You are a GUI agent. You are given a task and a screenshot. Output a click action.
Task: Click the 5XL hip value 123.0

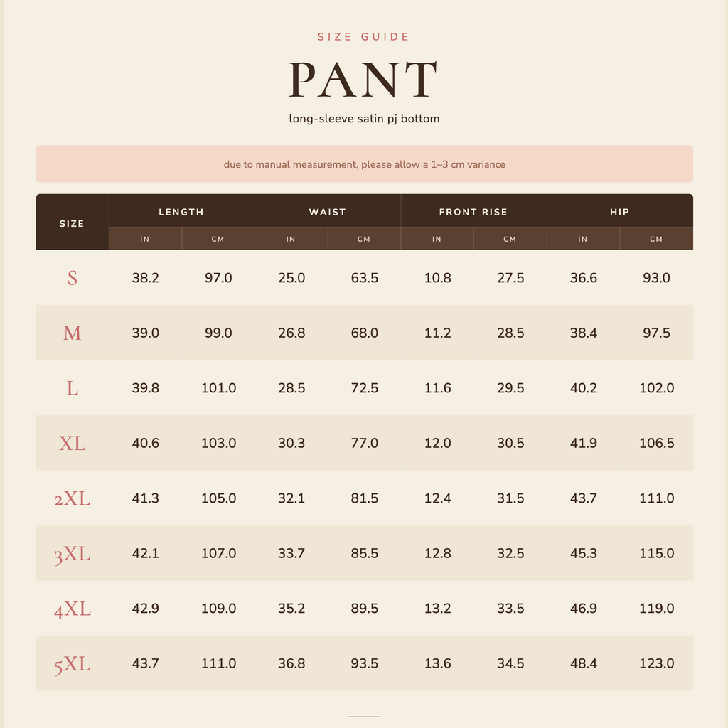656,663
